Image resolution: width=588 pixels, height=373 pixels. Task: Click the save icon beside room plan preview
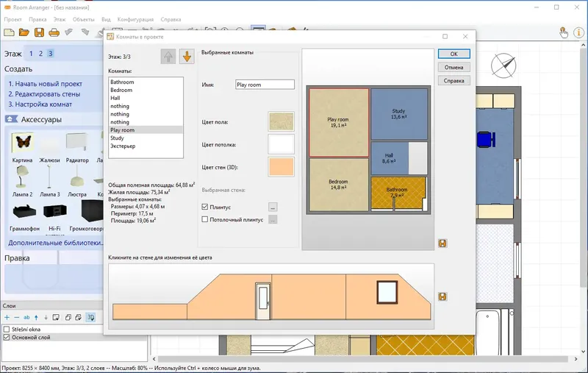click(x=442, y=244)
